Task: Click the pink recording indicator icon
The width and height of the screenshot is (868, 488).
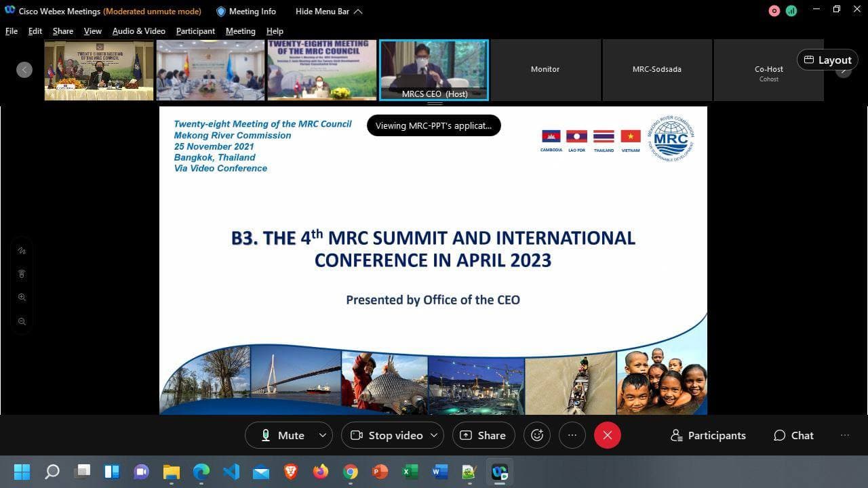Action: pyautogui.click(x=774, y=10)
